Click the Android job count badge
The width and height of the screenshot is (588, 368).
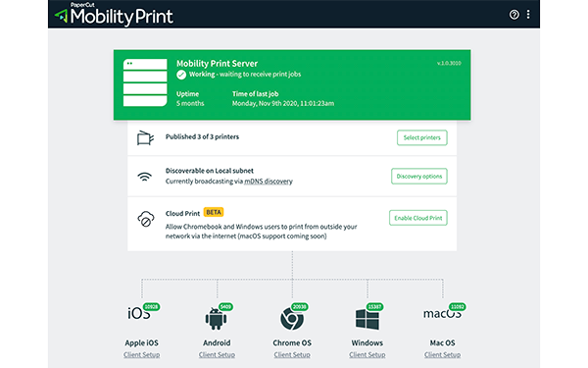pyautogui.click(x=225, y=307)
